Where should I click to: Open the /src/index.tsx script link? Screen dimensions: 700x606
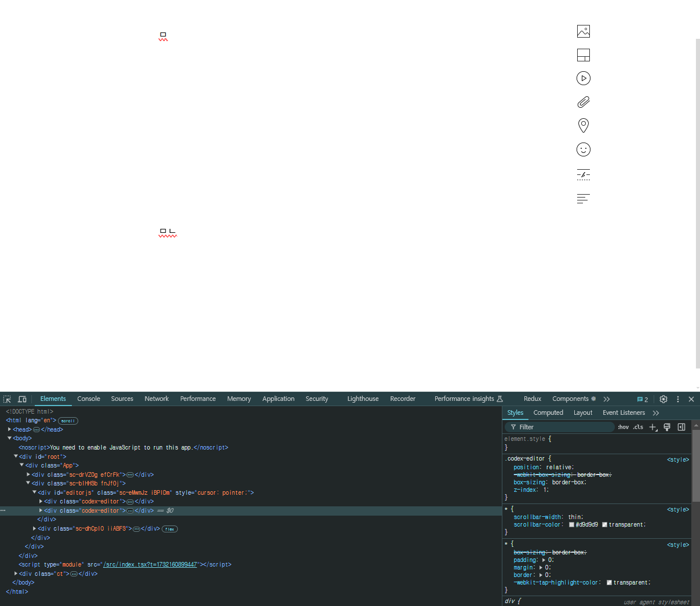pos(150,564)
